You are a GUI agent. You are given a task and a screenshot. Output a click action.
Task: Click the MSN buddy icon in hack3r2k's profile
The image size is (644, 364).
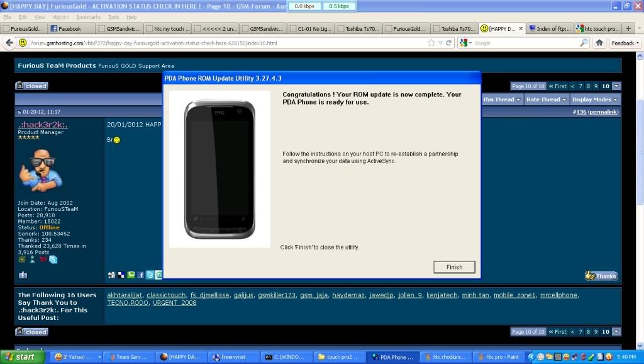pyautogui.click(x=33, y=259)
